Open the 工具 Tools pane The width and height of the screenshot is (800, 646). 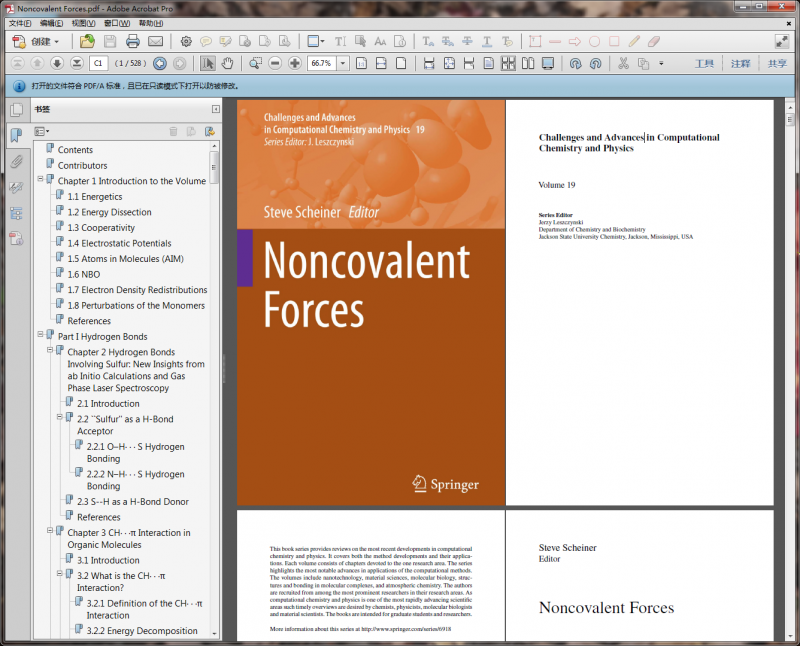coord(704,63)
